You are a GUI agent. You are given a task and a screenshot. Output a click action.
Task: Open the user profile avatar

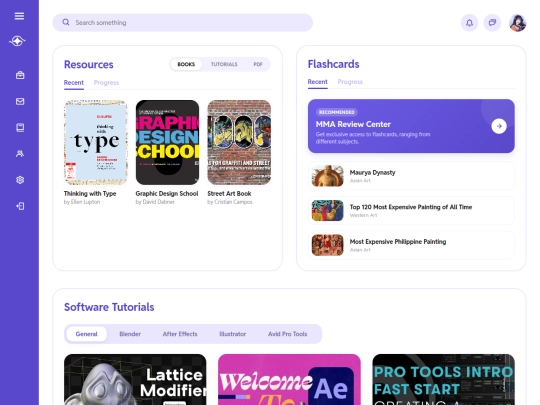tap(518, 23)
